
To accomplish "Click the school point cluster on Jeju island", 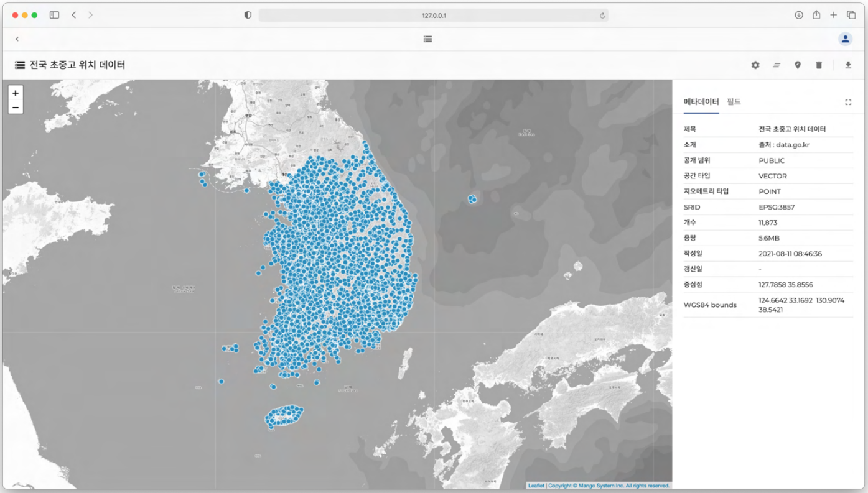I will (285, 415).
